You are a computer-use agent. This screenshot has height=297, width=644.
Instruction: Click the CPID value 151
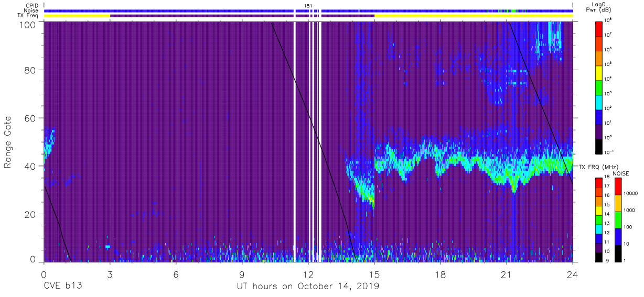308,6
